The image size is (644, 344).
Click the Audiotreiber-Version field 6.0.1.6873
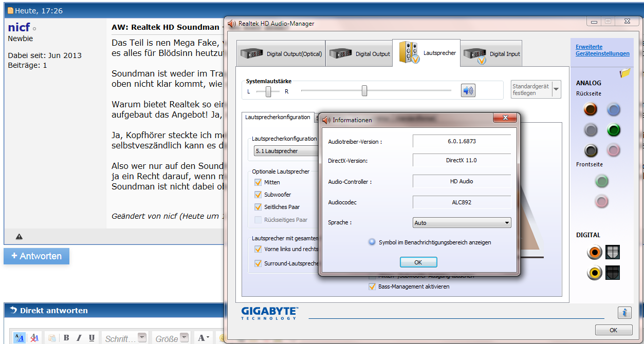click(462, 141)
